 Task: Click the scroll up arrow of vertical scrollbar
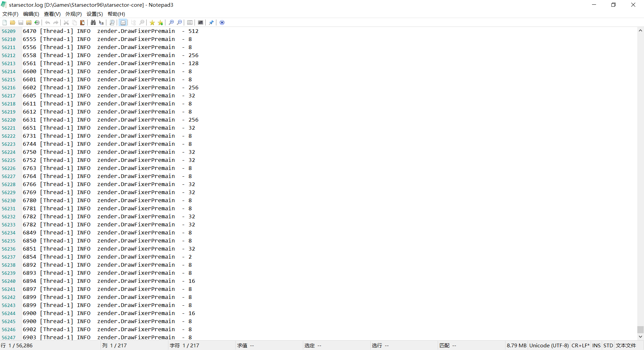[640, 31]
